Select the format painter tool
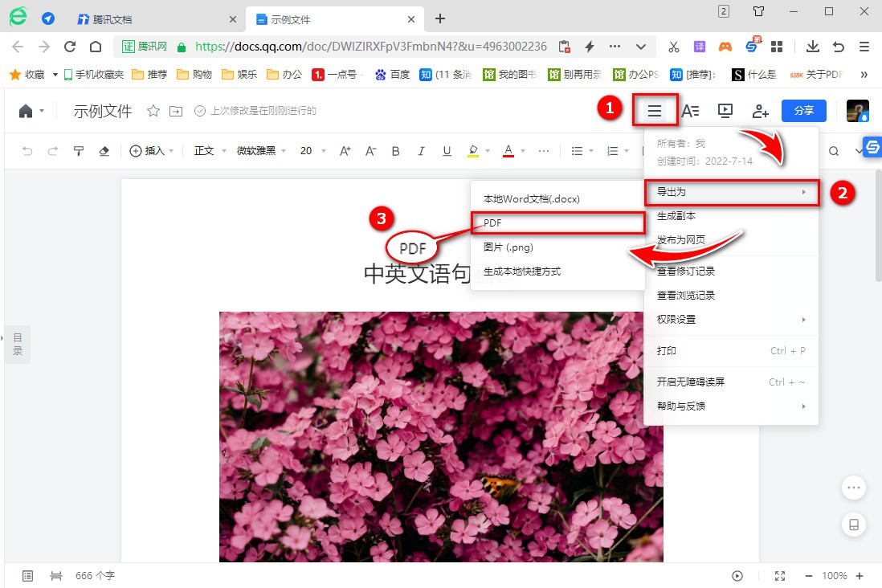The width and height of the screenshot is (882, 588). click(x=78, y=150)
